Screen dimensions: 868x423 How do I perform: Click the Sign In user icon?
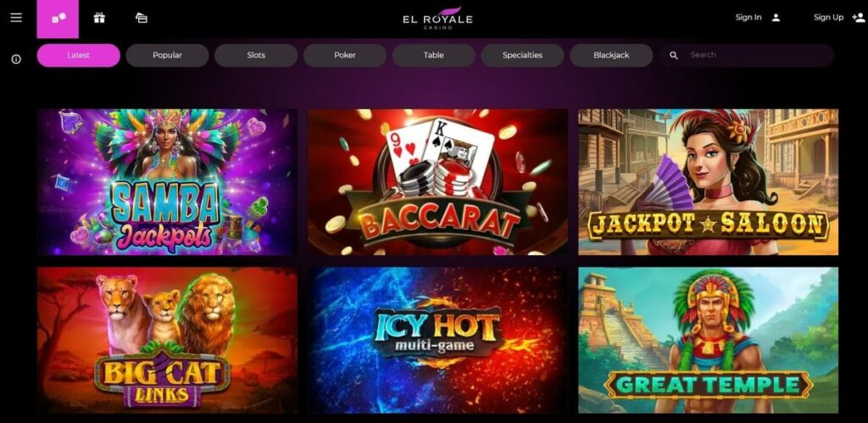776,18
